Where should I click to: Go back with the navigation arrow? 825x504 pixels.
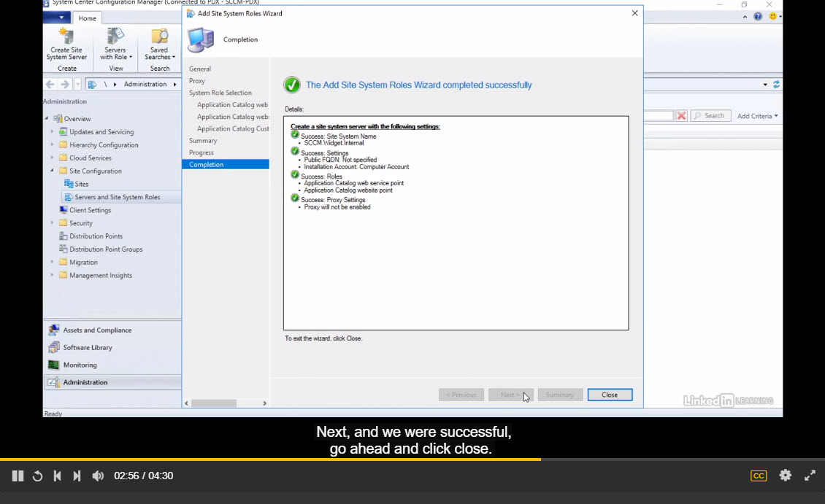click(x=50, y=84)
